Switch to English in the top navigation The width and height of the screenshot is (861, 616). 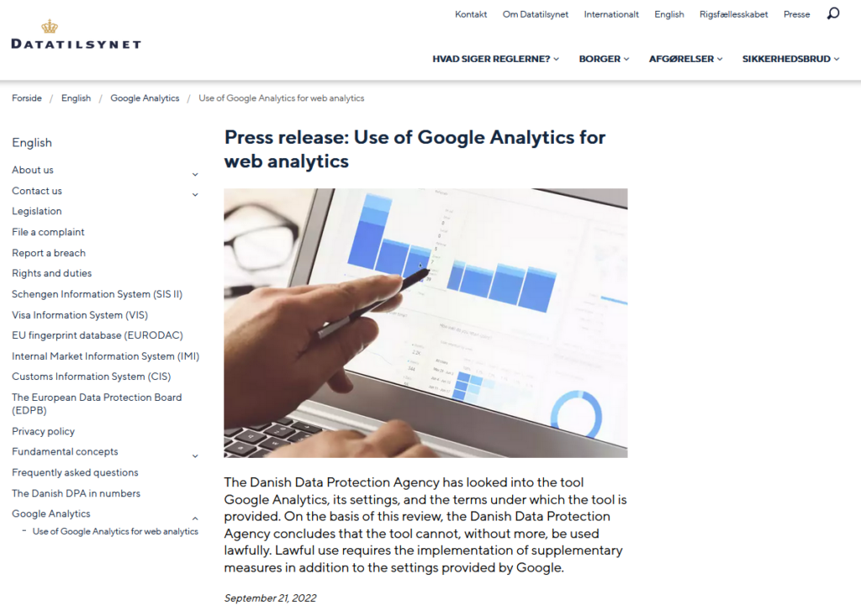point(668,14)
